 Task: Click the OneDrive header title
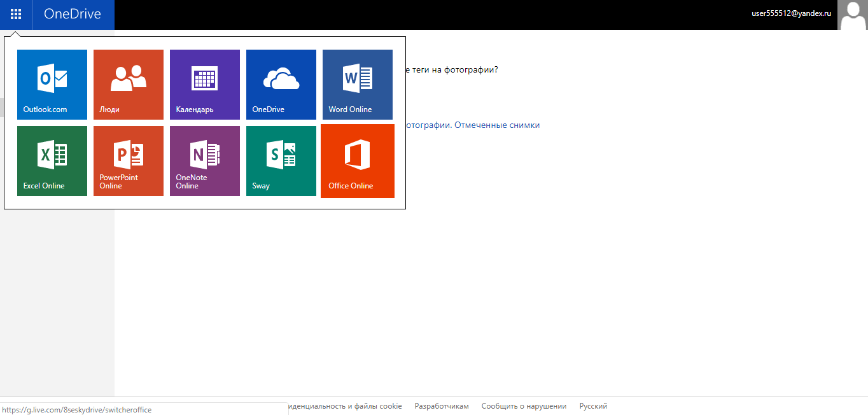(x=73, y=14)
